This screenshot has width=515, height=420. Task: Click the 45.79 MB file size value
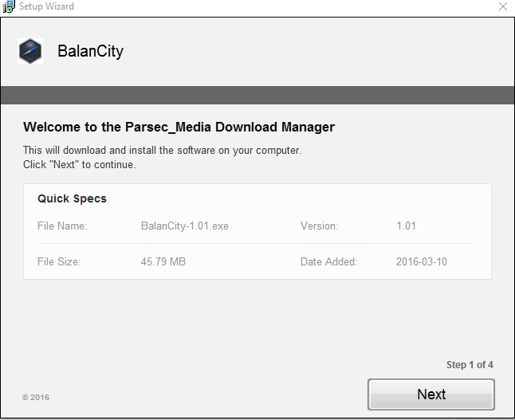(x=163, y=261)
